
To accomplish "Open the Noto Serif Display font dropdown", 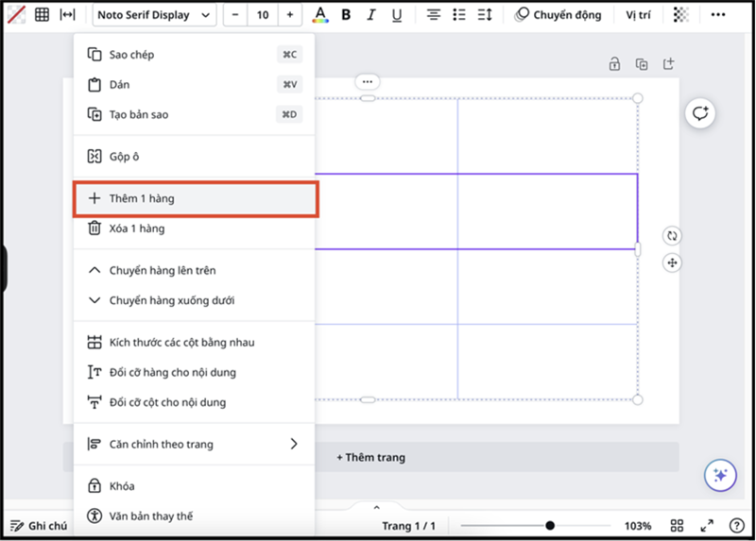I will click(x=154, y=15).
